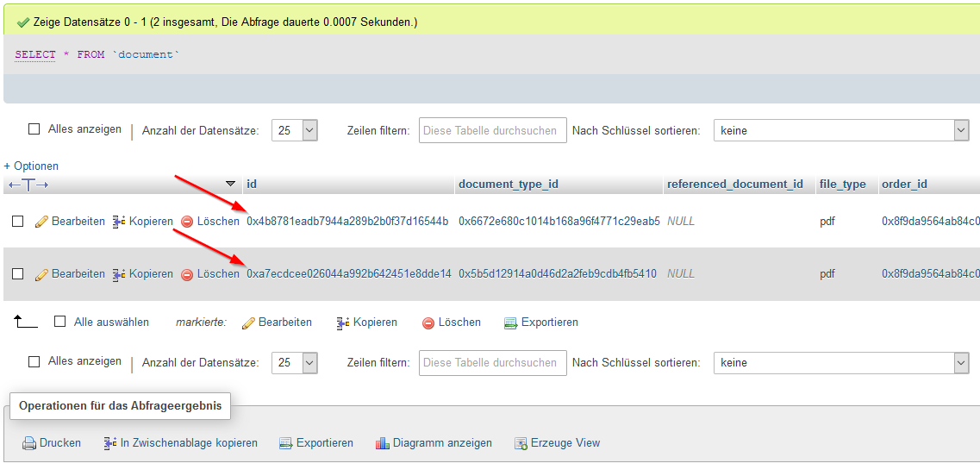Click Kopieren link in first row

coord(151,222)
